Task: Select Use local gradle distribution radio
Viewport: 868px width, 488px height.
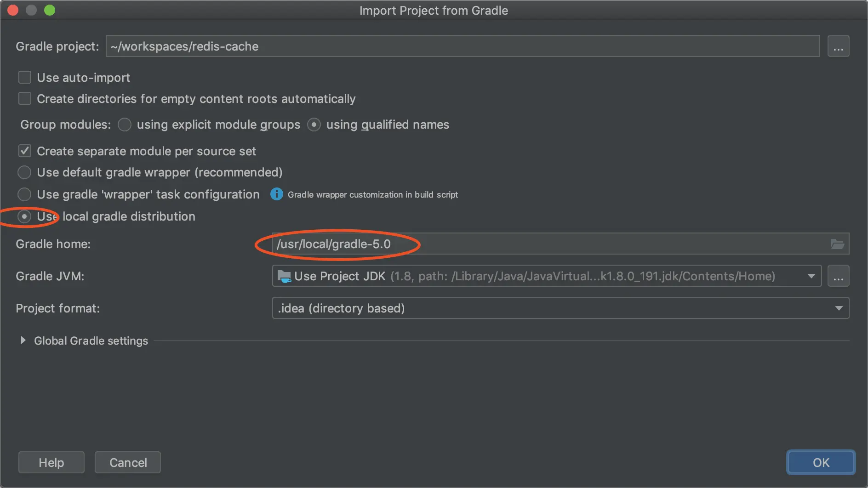Action: pyautogui.click(x=24, y=216)
